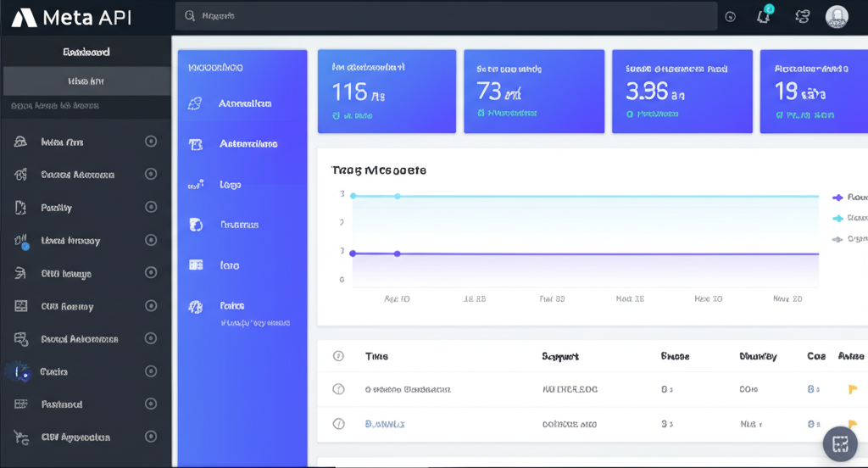
Task: Select the circle checkbox in table header
Action: click(x=338, y=356)
